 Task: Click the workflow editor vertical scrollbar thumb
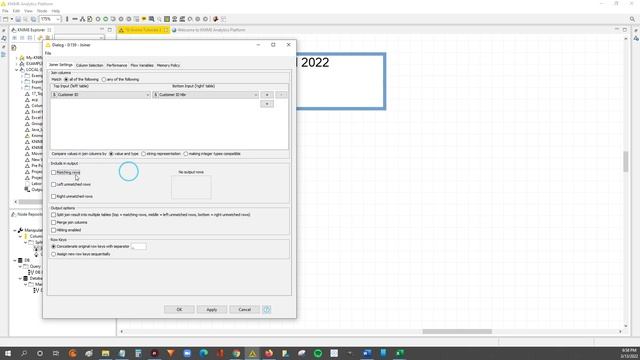pyautogui.click(x=626, y=161)
